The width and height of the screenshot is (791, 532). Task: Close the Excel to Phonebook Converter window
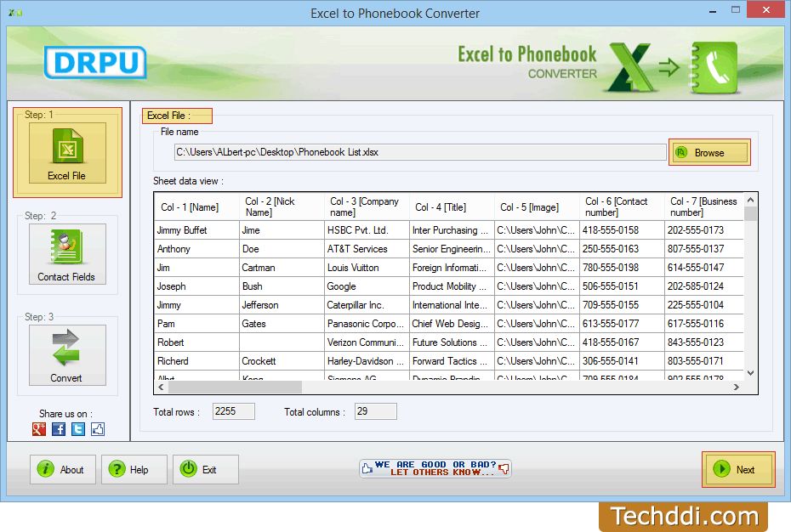pyautogui.click(x=765, y=9)
